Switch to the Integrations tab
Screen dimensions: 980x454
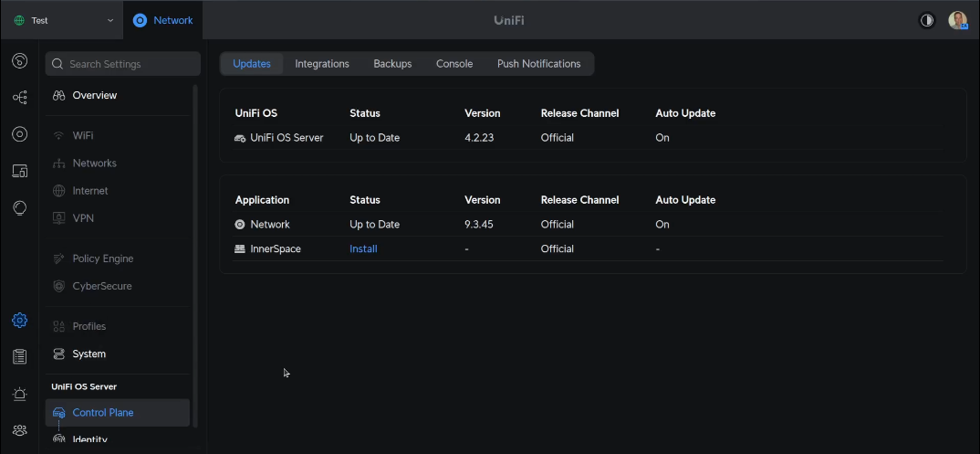[x=322, y=64]
